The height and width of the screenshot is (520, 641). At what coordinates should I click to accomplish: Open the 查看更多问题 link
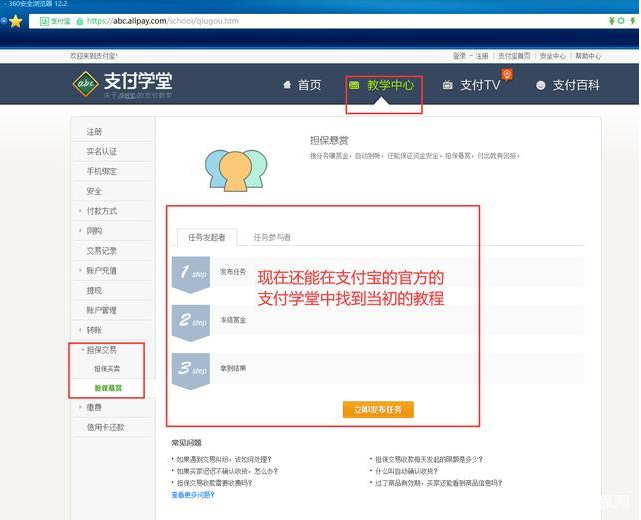[192, 495]
